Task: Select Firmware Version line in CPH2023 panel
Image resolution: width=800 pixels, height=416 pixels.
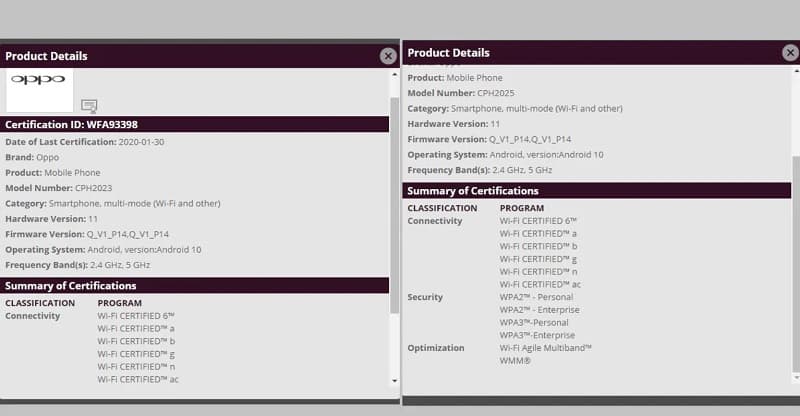Action: 87,234
